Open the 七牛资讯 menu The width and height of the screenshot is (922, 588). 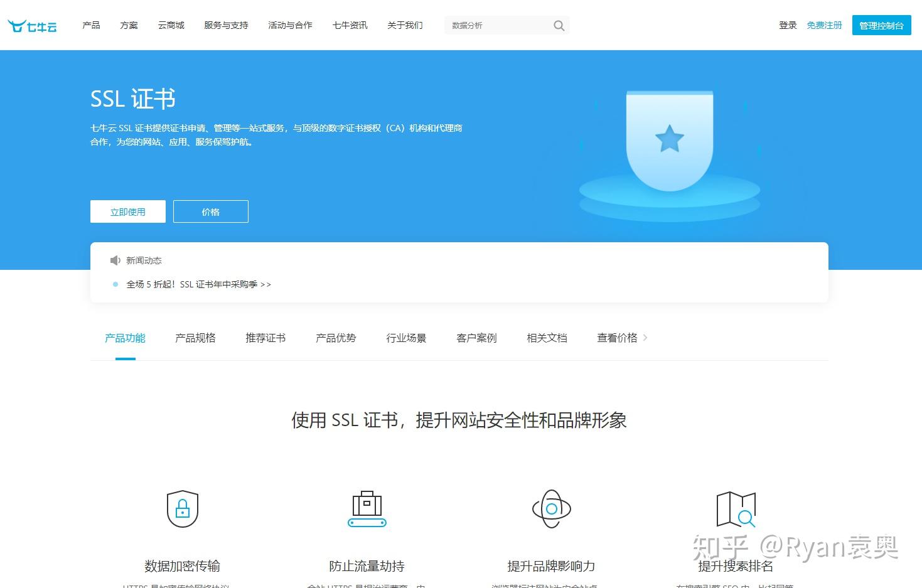(x=350, y=25)
